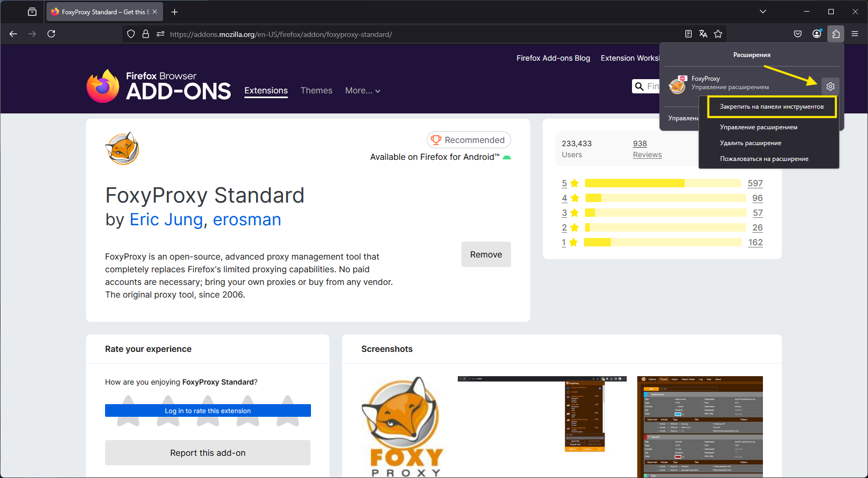This screenshot has height=478, width=868.
Task: Click the Android availability icon
Action: click(x=507, y=157)
